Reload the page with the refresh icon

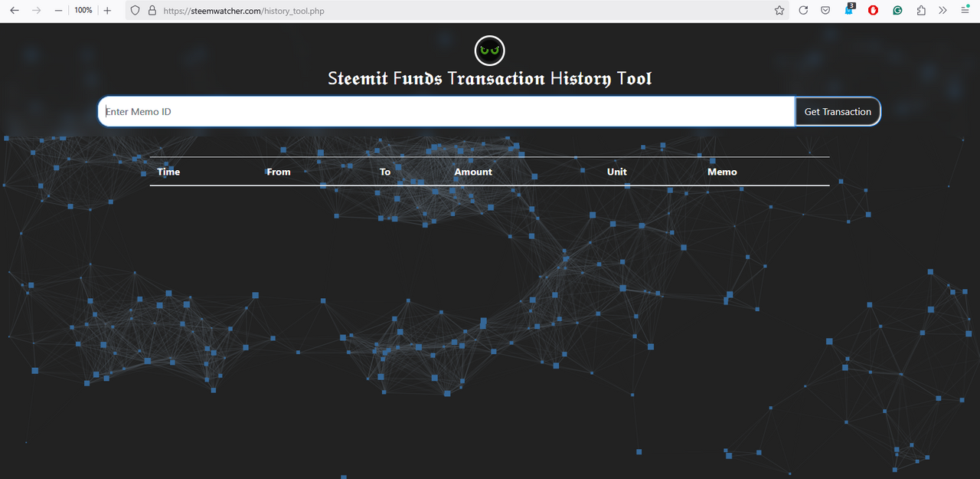[803, 11]
